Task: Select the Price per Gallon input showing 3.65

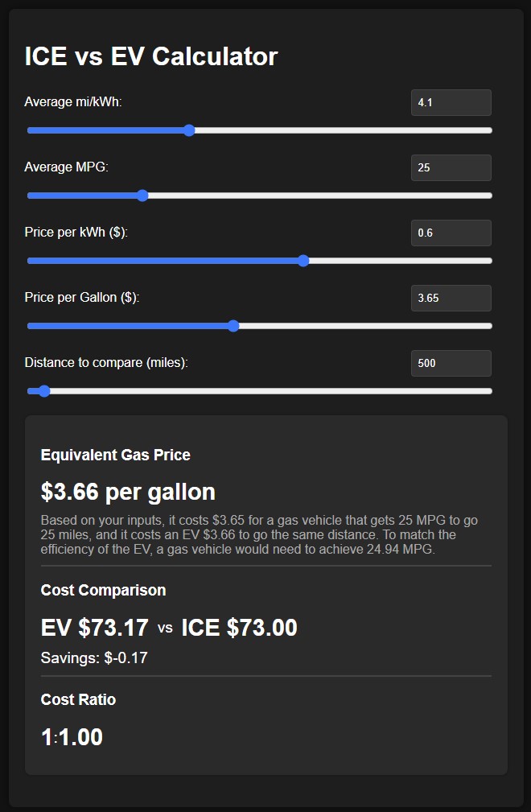Action: pyautogui.click(x=451, y=298)
